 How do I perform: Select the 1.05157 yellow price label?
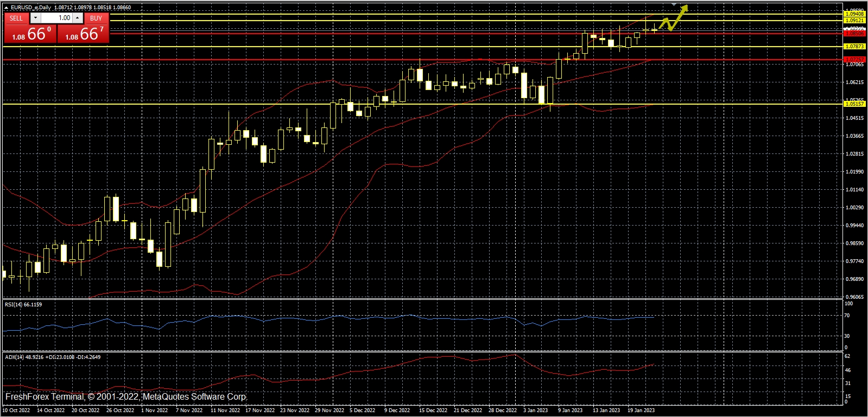854,104
